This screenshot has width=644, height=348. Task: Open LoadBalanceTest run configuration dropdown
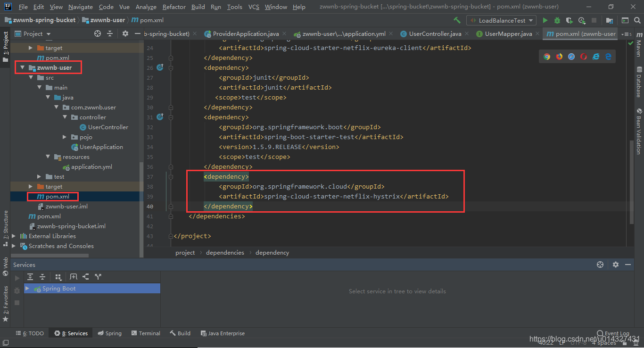(x=501, y=20)
